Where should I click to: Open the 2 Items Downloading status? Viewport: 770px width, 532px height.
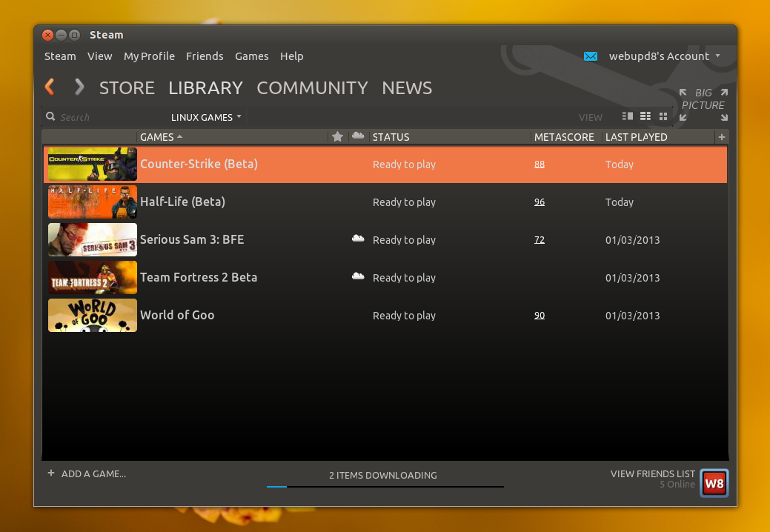[x=383, y=475]
